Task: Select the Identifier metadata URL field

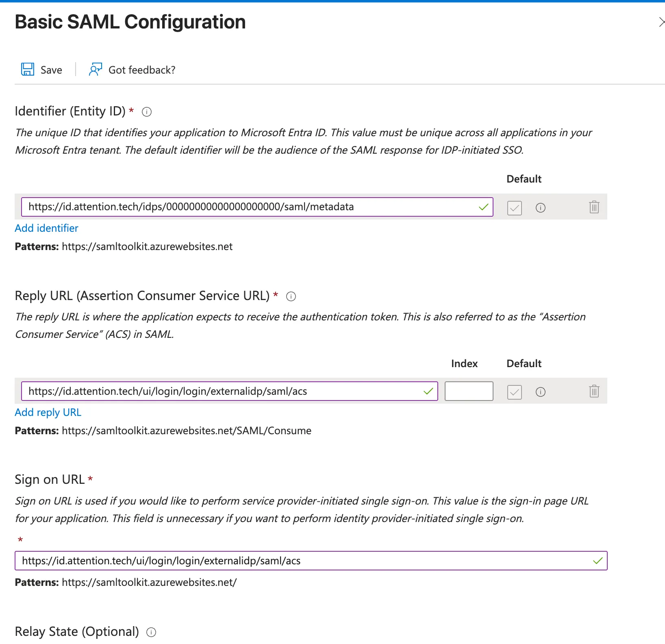Action: (x=244, y=207)
